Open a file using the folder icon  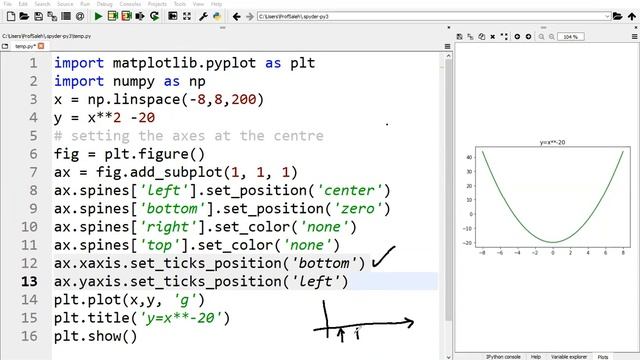point(24,16)
